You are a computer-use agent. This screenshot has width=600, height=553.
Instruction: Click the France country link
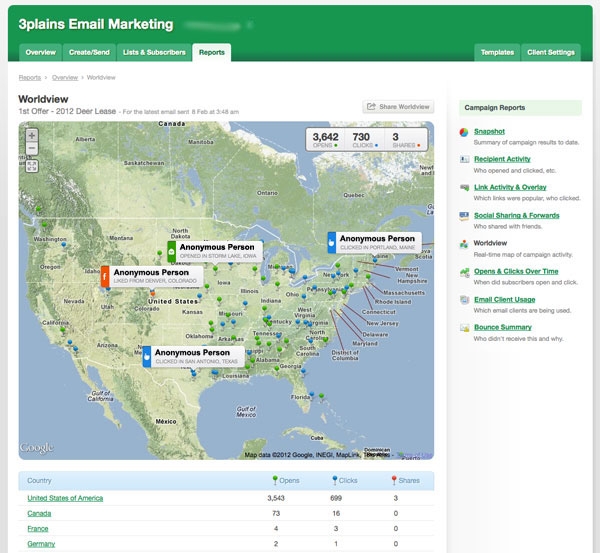38,529
